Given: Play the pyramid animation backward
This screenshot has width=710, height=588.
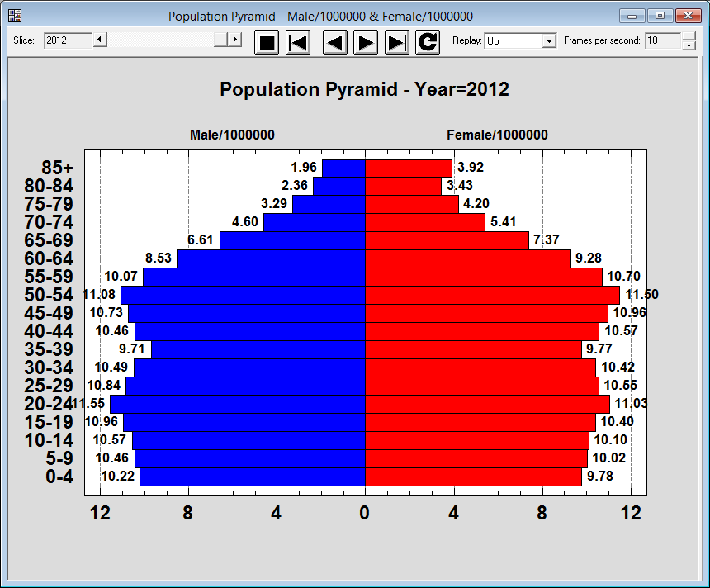Looking at the screenshot, I should point(334,41).
